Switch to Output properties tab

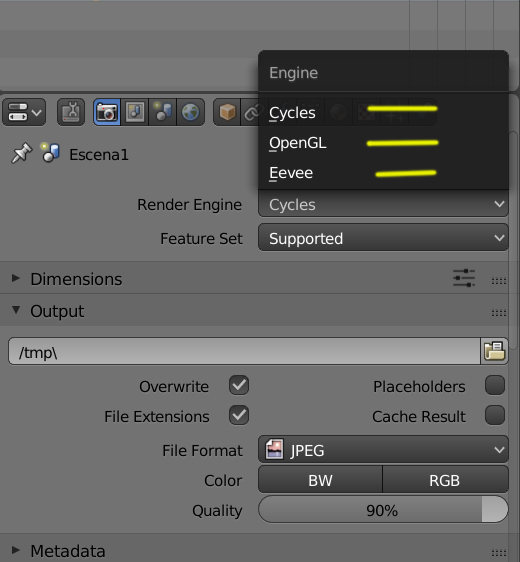tap(135, 112)
